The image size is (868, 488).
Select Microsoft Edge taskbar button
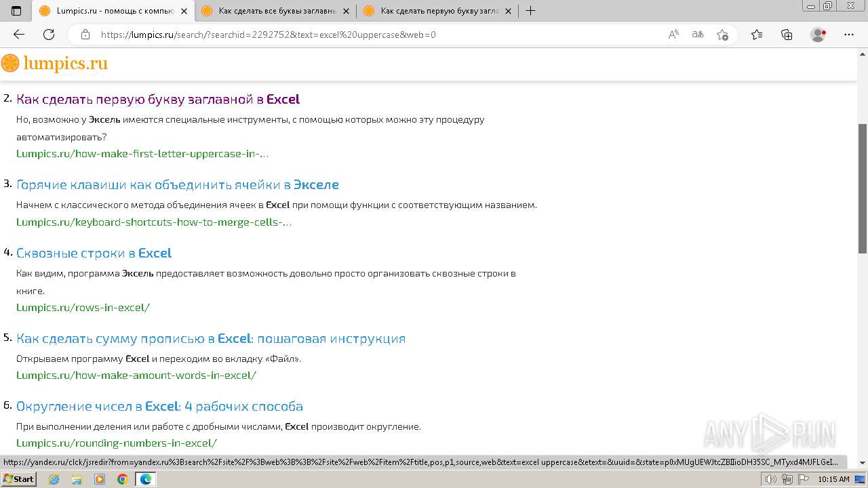[145, 479]
